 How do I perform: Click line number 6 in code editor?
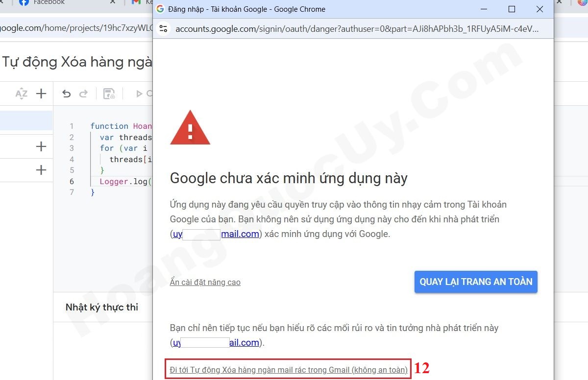tap(72, 181)
